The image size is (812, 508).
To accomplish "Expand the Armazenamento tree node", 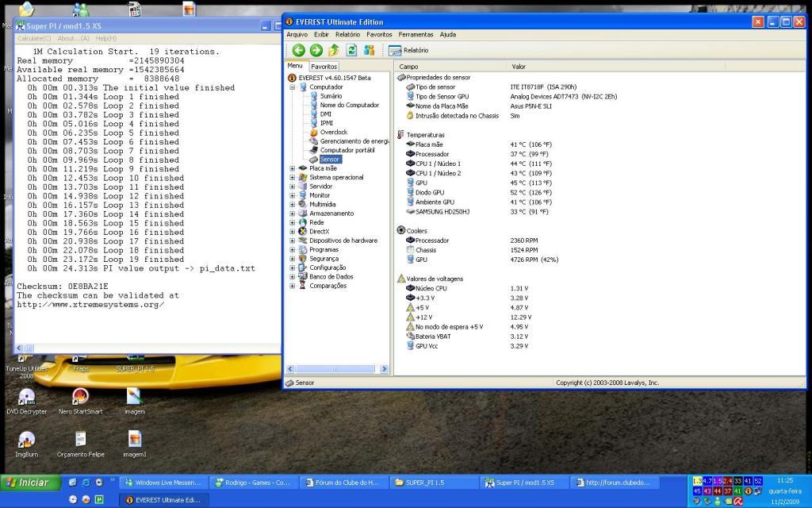I will [x=292, y=214].
